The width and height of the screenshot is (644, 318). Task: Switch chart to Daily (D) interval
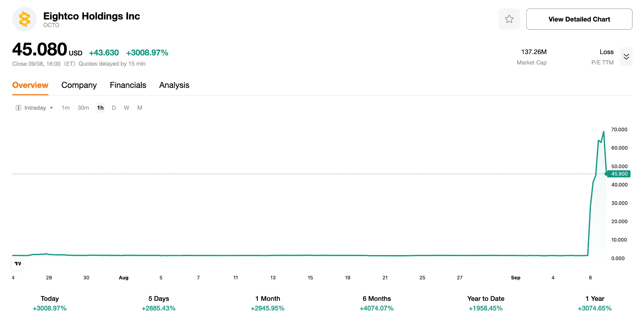(114, 108)
